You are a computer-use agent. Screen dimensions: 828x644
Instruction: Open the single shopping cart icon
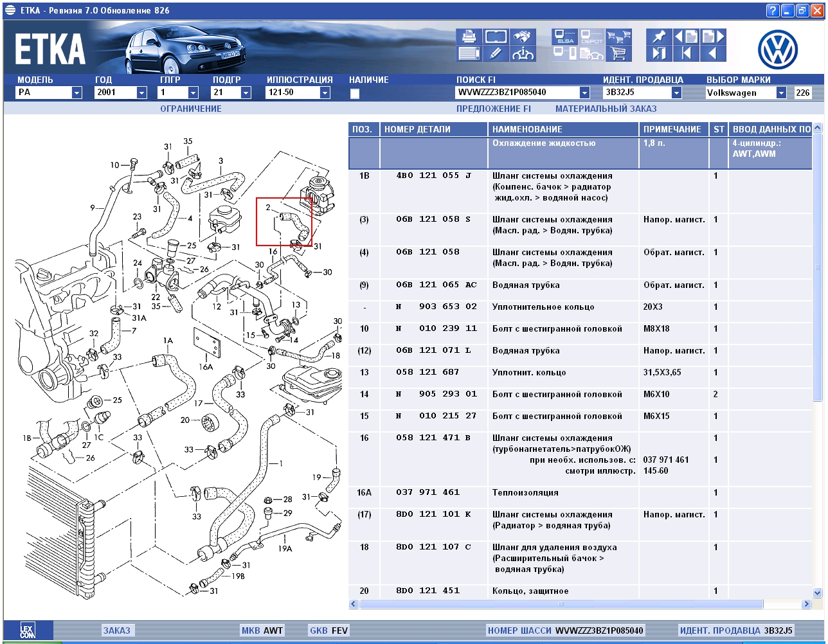tap(618, 54)
